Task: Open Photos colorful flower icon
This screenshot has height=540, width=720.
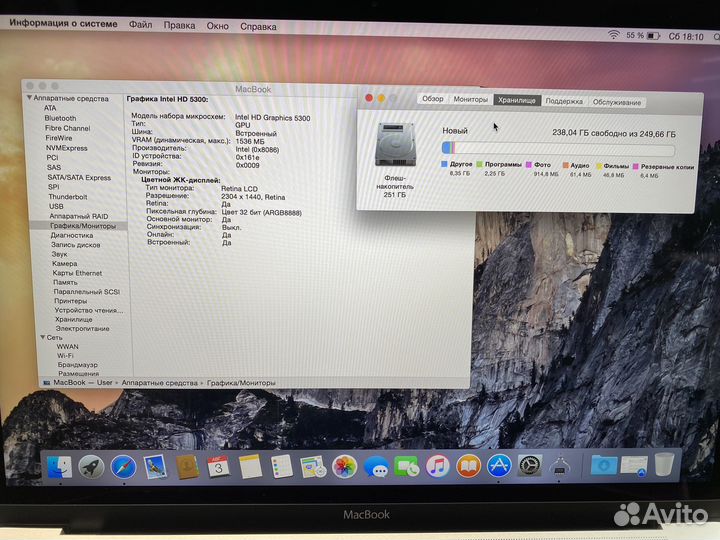Action: pyautogui.click(x=344, y=467)
